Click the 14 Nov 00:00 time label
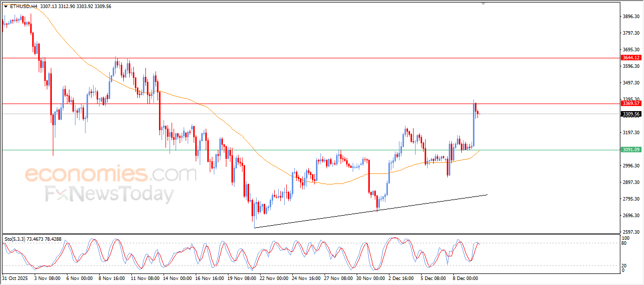The height and width of the screenshot is (285, 644). pyautogui.click(x=177, y=277)
